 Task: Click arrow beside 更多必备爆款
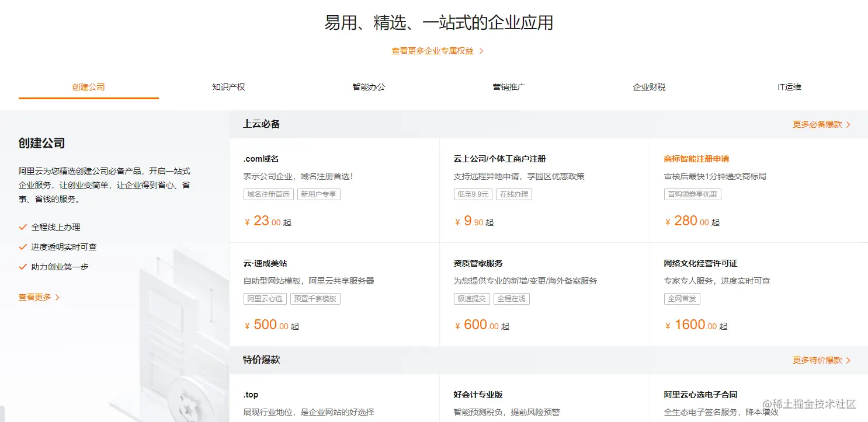pyautogui.click(x=848, y=124)
